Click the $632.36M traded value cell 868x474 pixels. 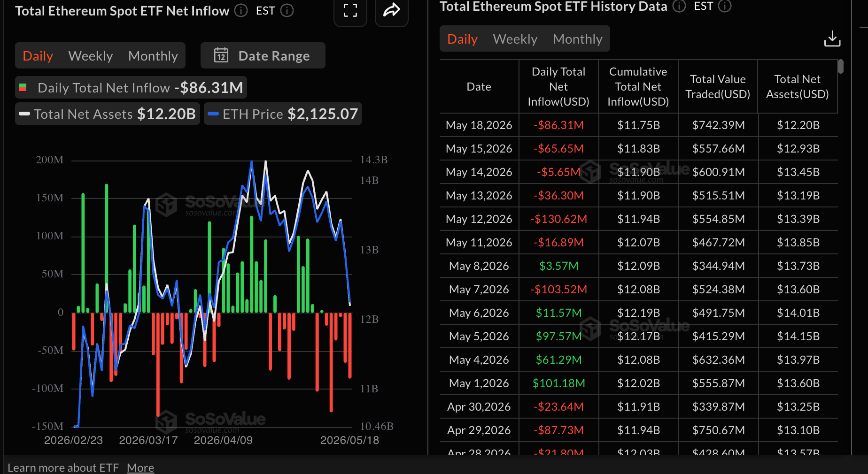click(718, 359)
